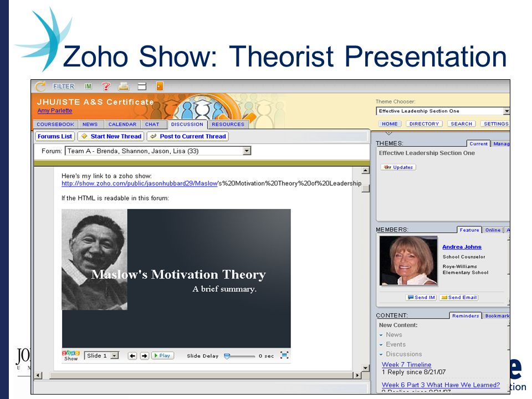Viewport: 532px width, 399px height.
Task: Select the Content Reminders tab
Action: point(465,316)
